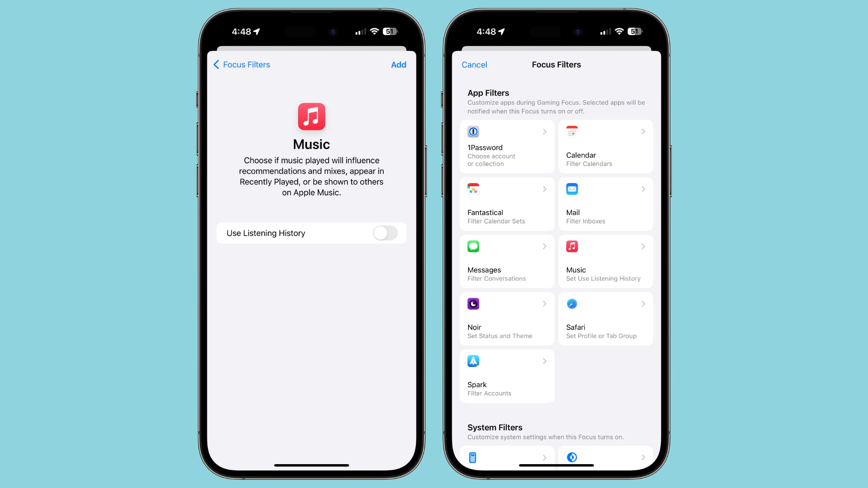Open 1Password Focus Filter settings

point(506,146)
